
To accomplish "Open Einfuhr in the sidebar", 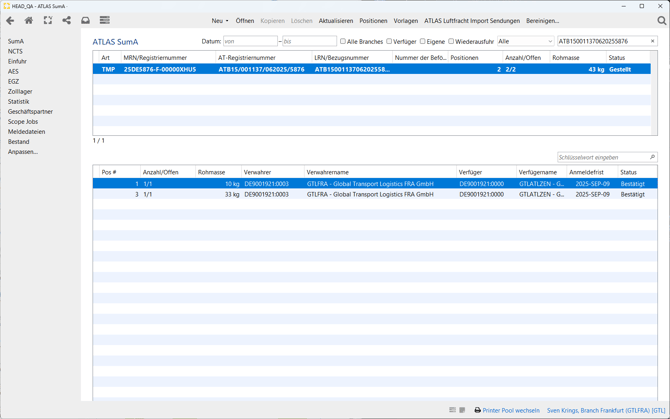I will pyautogui.click(x=17, y=61).
